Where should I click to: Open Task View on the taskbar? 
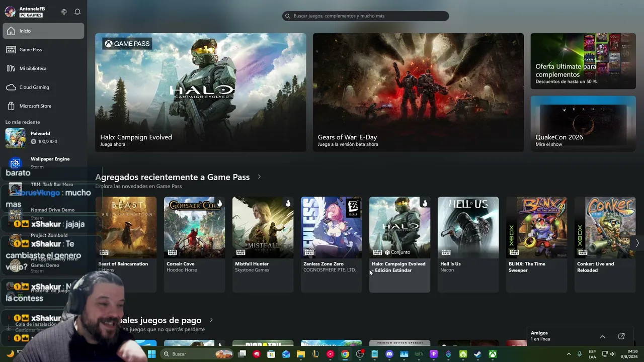tap(242, 354)
